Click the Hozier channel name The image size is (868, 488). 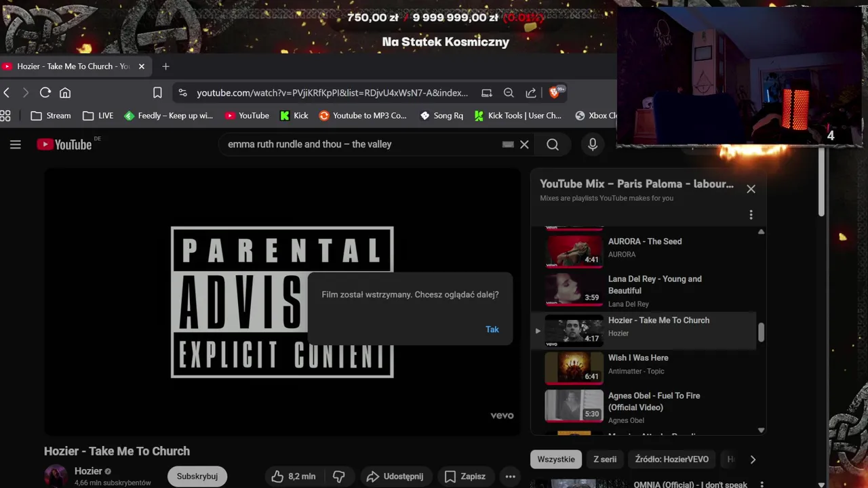coord(88,471)
